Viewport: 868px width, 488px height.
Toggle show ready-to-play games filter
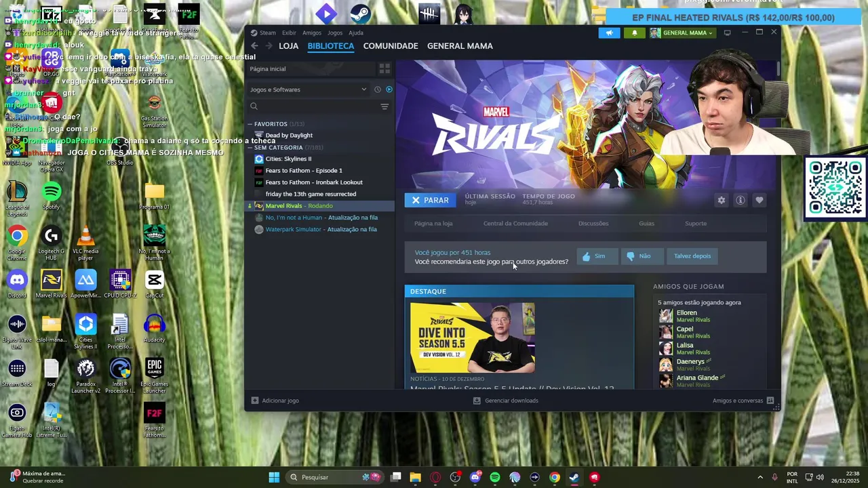[389, 89]
